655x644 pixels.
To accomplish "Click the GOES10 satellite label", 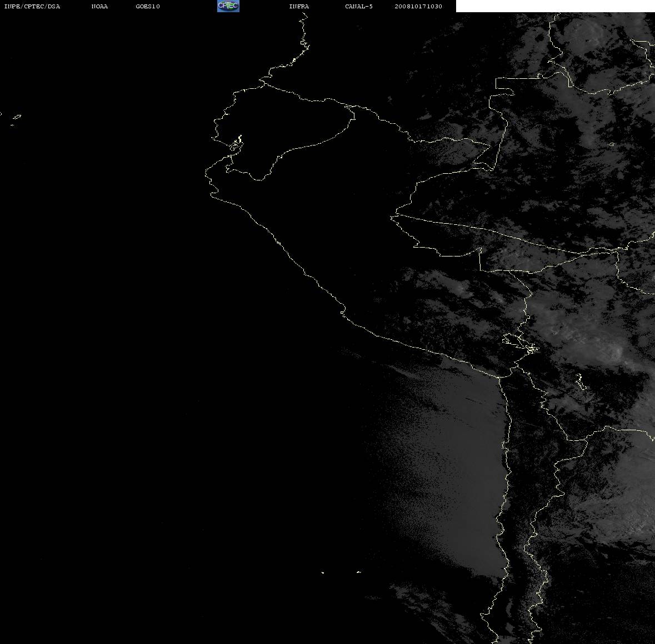I will [x=148, y=6].
